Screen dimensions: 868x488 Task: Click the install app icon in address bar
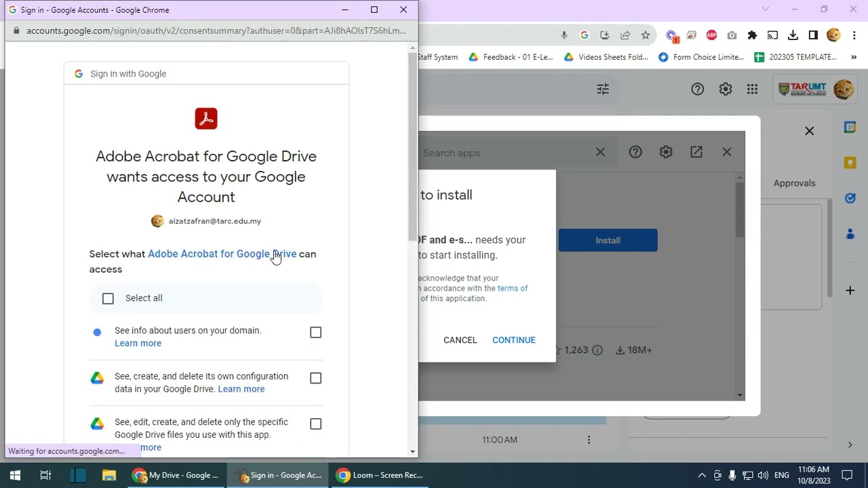tap(605, 35)
